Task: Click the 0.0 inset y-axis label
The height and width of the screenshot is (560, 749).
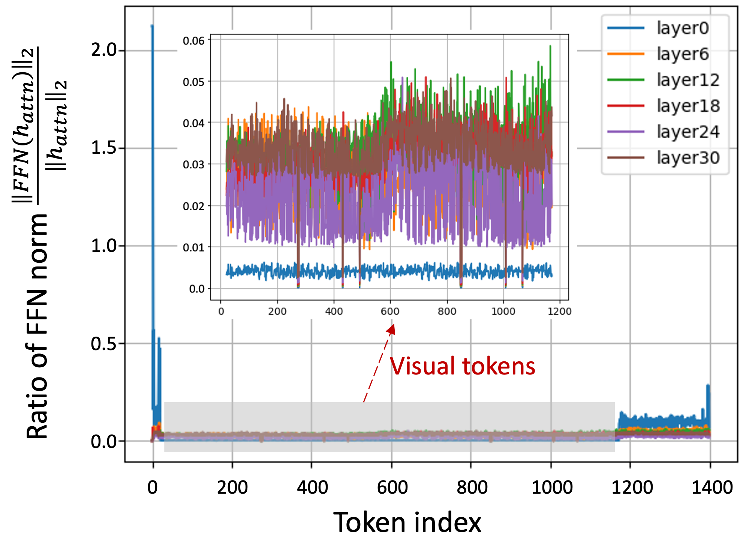Action: coord(196,289)
